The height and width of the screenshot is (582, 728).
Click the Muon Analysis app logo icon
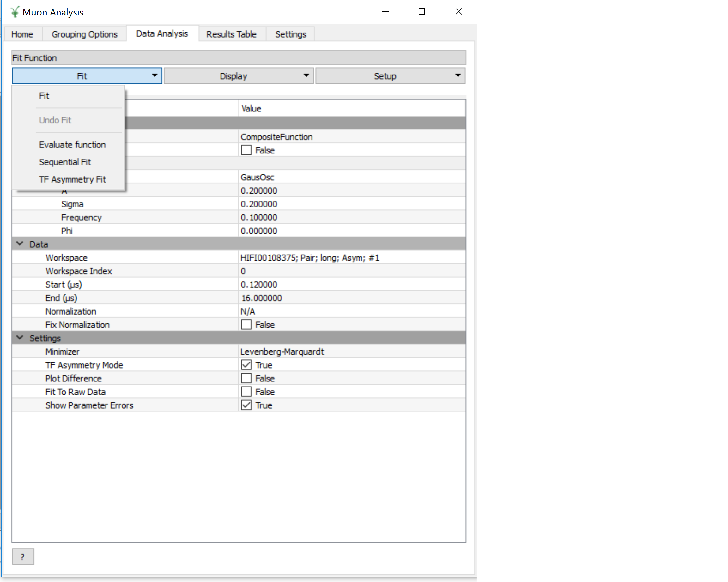[x=15, y=12]
